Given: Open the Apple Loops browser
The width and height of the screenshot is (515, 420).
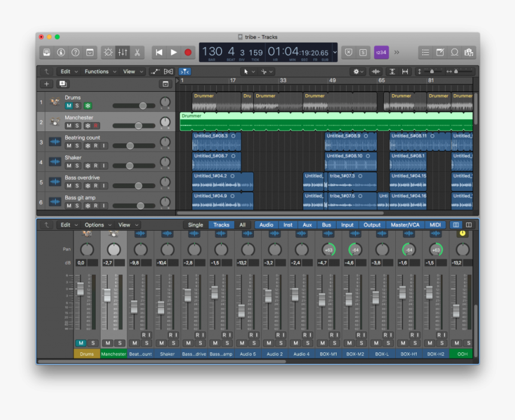Looking at the screenshot, I should tap(455, 52).
